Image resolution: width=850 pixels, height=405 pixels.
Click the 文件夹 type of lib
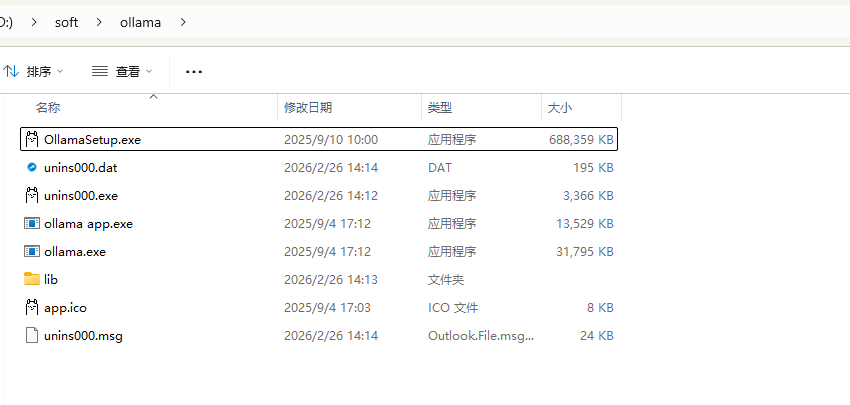[446, 279]
